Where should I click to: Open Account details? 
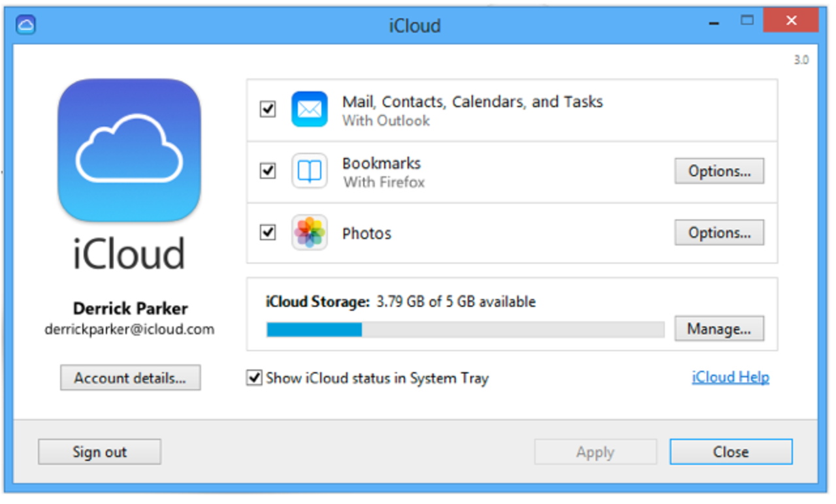(x=130, y=377)
